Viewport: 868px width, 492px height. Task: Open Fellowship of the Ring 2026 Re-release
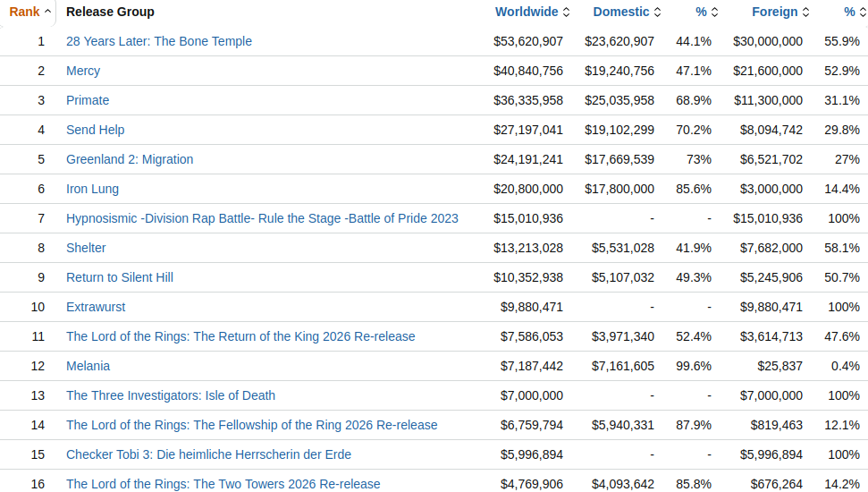click(251, 425)
